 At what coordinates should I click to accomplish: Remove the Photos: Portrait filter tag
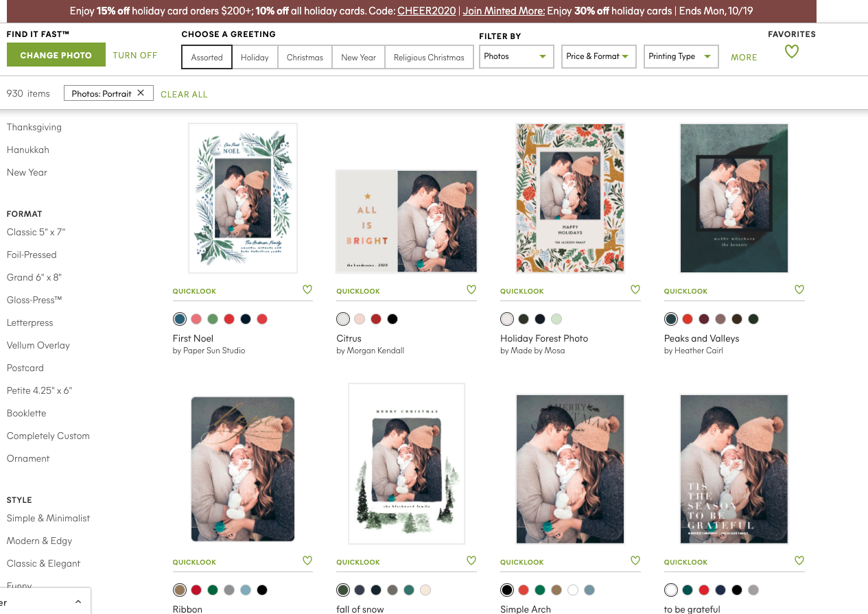tap(141, 93)
